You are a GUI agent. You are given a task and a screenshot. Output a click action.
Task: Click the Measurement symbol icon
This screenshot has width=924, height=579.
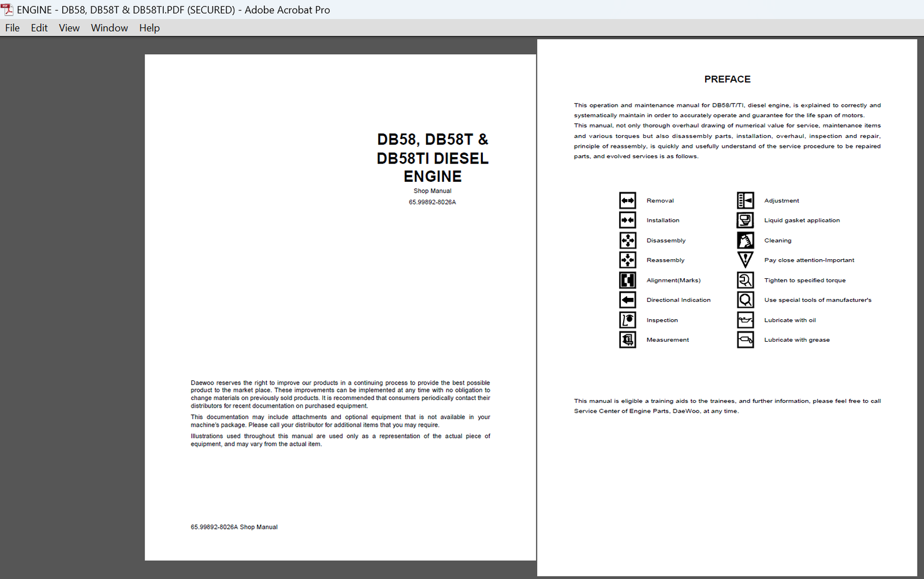point(628,339)
